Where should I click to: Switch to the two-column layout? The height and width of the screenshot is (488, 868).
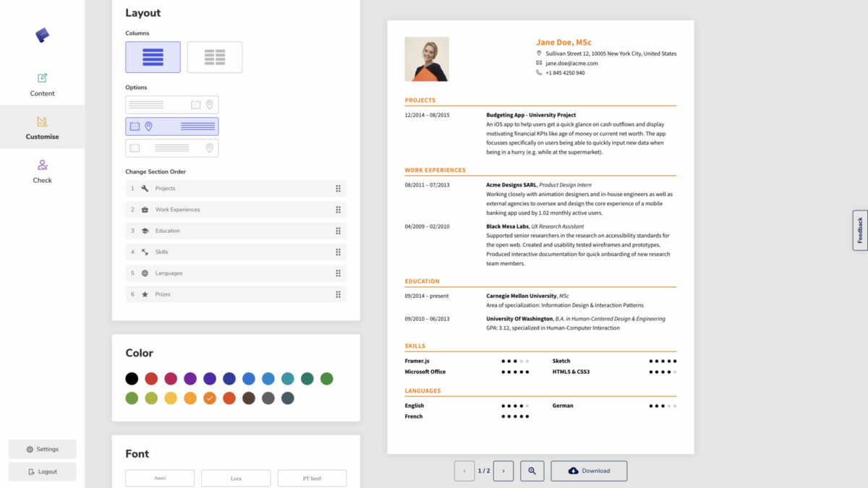[x=214, y=56]
